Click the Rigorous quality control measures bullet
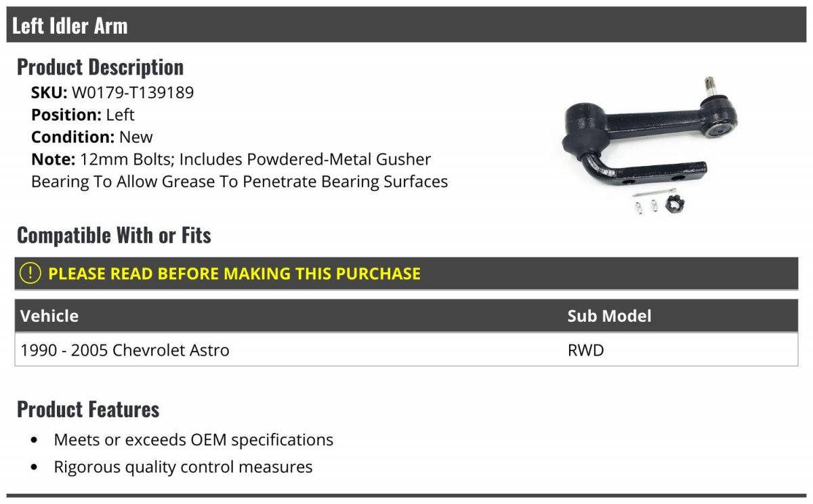The width and height of the screenshot is (813, 504). [x=183, y=467]
